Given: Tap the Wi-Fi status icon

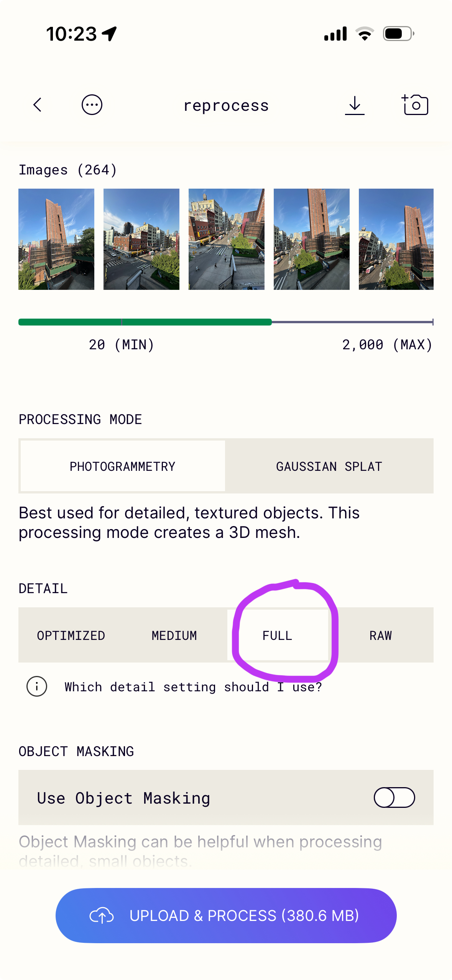Looking at the screenshot, I should (x=365, y=34).
